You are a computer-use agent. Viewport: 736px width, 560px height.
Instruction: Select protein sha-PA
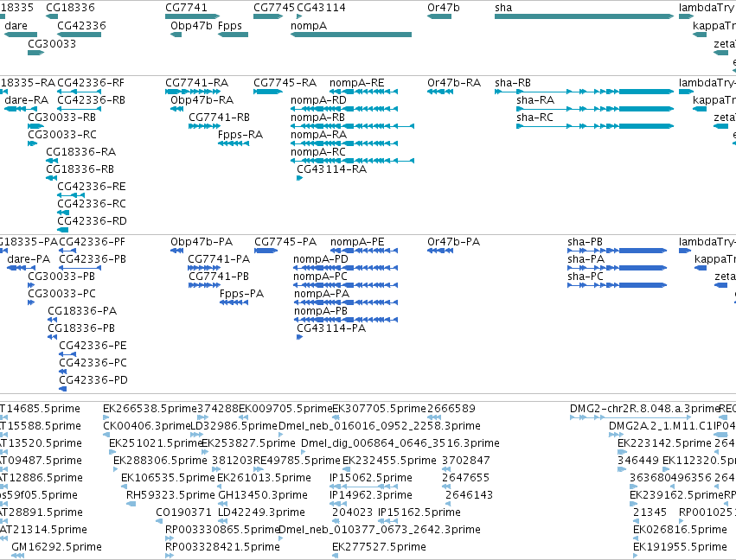(x=617, y=268)
